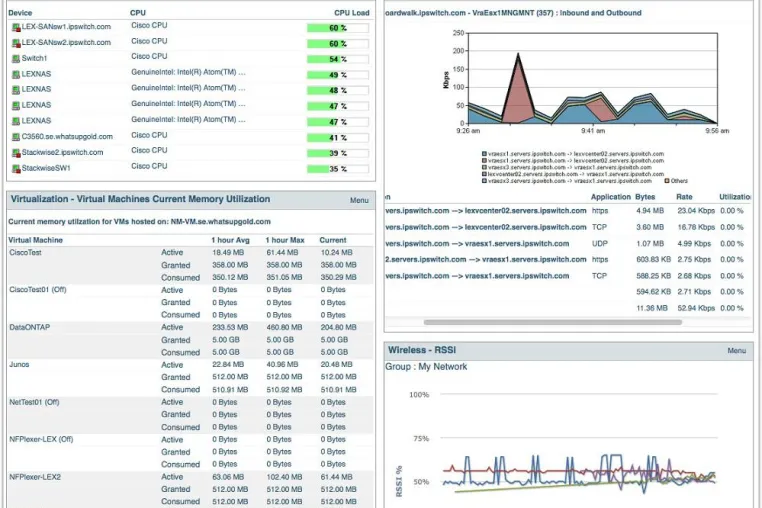The width and height of the screenshot is (762, 508).
Task: Click the Others legend marker in traffic chart
Action: [x=667, y=181]
